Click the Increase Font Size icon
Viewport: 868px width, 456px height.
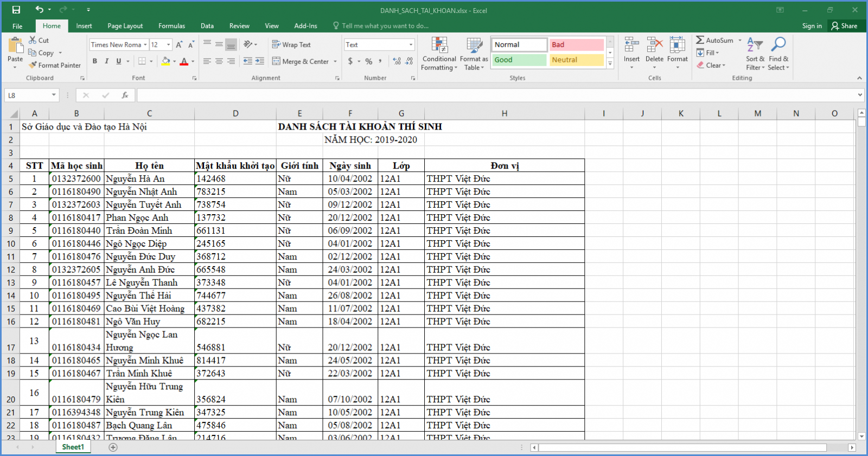[179, 45]
